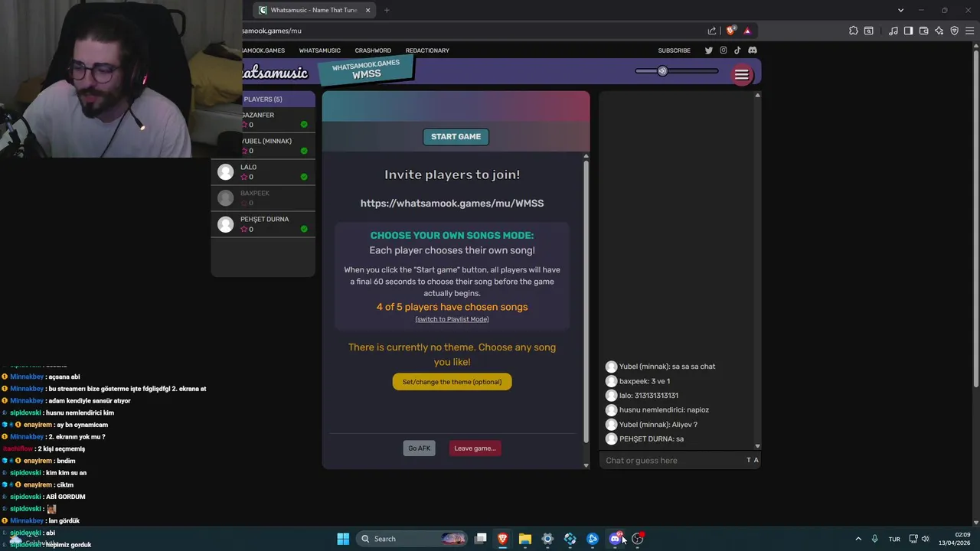980x551 pixels.
Task: Click the YUBEL (MINNAK) player row
Action: point(263,146)
